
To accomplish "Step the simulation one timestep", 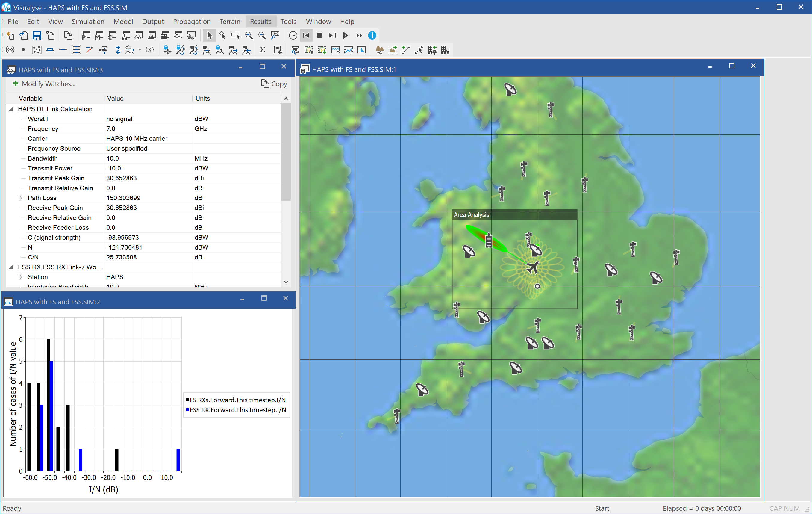I will click(x=332, y=35).
